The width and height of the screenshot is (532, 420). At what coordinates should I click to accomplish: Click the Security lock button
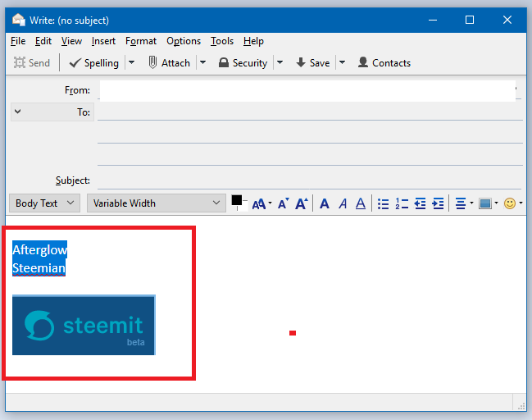pos(243,63)
